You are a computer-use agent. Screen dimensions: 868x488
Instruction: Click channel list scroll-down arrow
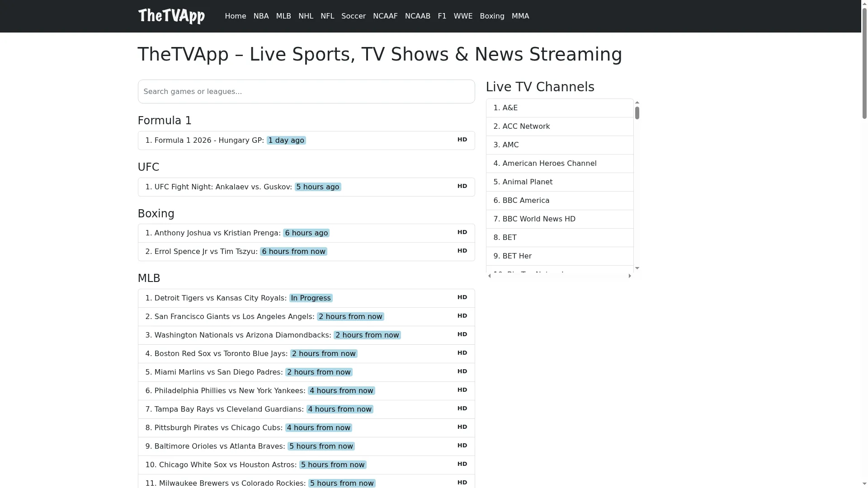click(637, 268)
